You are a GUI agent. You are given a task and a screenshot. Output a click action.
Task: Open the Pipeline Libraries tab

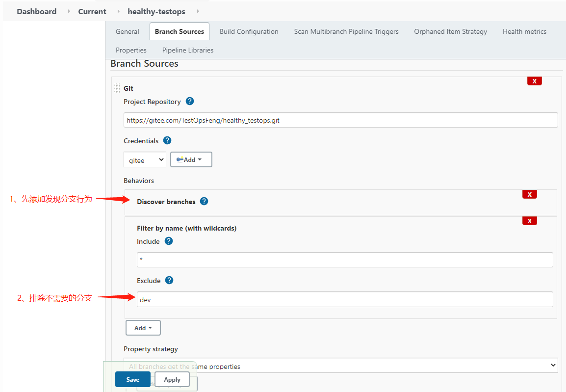pyautogui.click(x=188, y=50)
